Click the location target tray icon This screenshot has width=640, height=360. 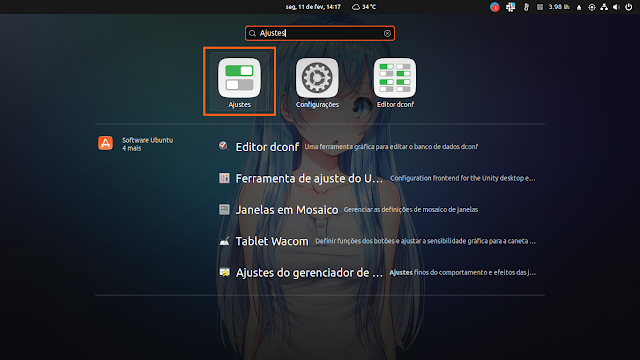point(591,7)
